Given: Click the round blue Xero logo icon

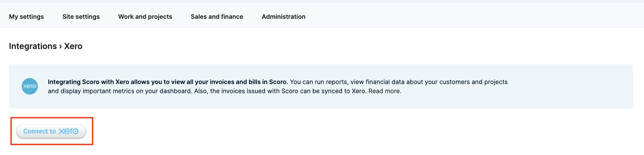Looking at the screenshot, I should [x=30, y=86].
